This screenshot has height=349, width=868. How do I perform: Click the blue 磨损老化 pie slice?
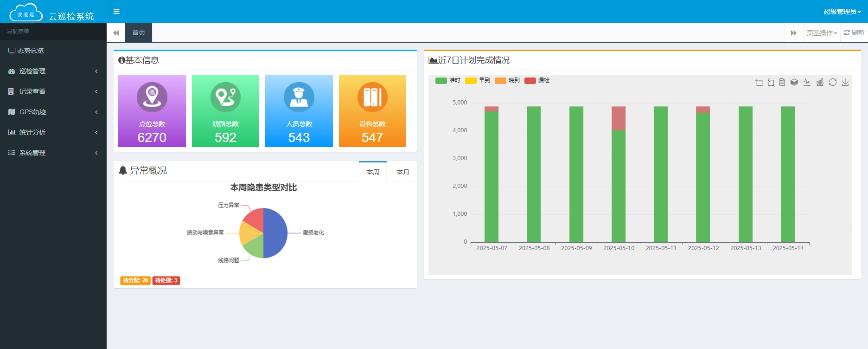click(x=275, y=232)
